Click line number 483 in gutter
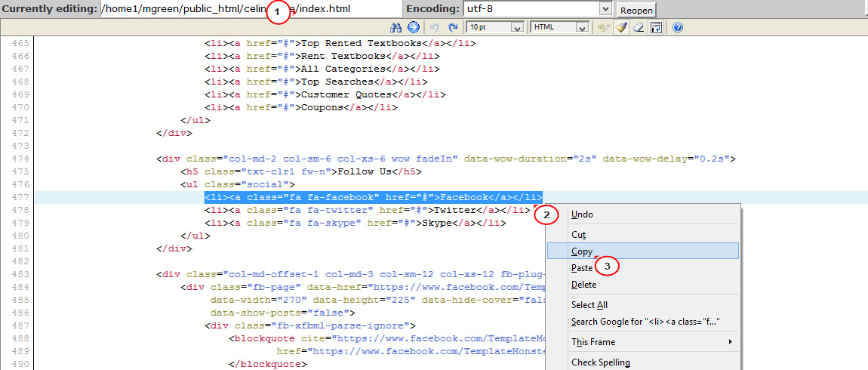This screenshot has width=868, height=370. 20,274
